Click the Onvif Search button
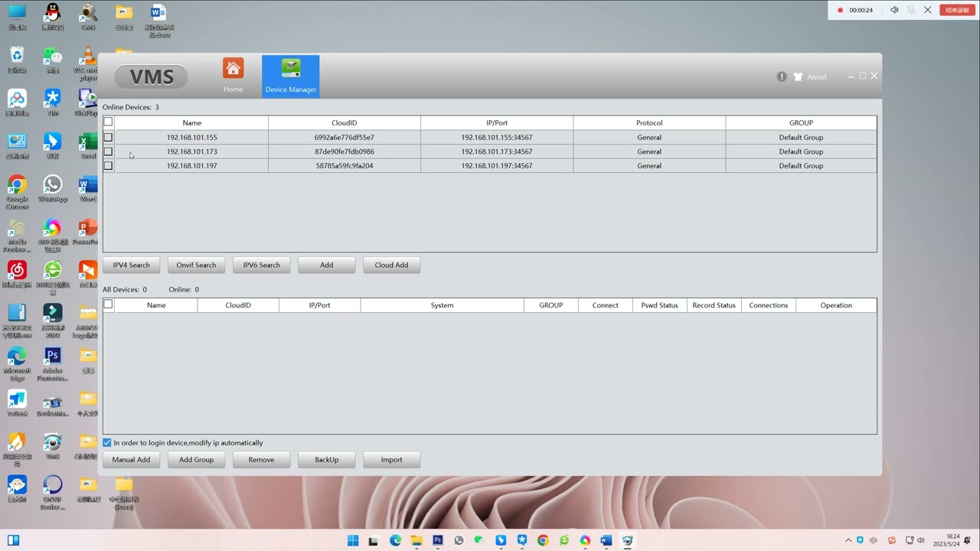This screenshot has height=551, width=980. click(196, 265)
